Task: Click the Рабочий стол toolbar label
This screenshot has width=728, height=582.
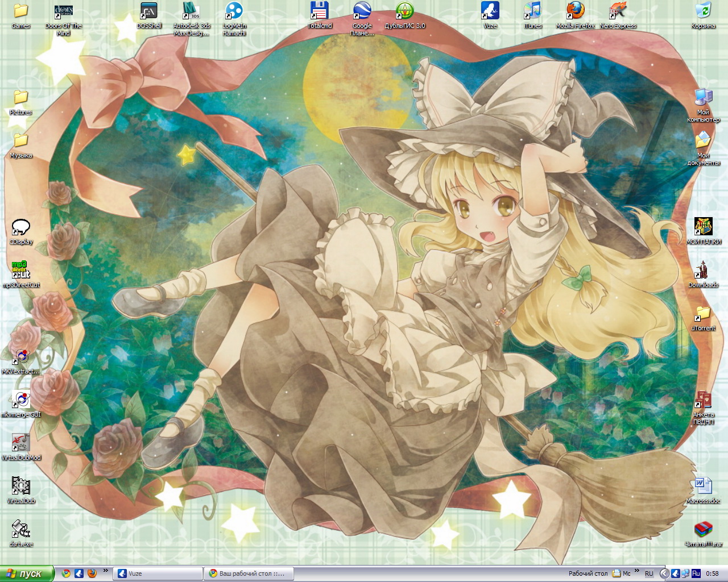Action: pos(588,573)
